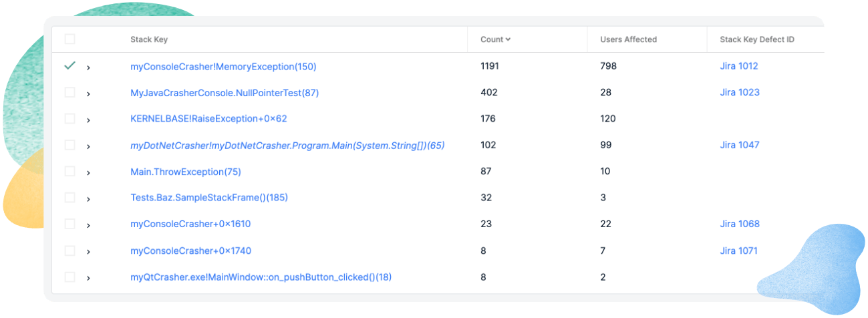
Task: Click the Stack Key column header
Action: [x=149, y=39]
